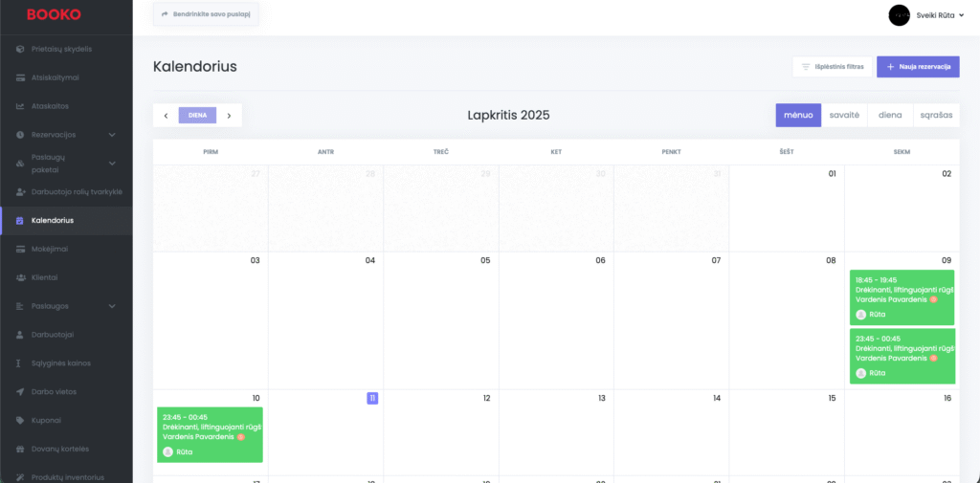Image resolution: width=980 pixels, height=483 pixels.
Task: Click the Kalendorius calendar icon
Action: tap(20, 221)
